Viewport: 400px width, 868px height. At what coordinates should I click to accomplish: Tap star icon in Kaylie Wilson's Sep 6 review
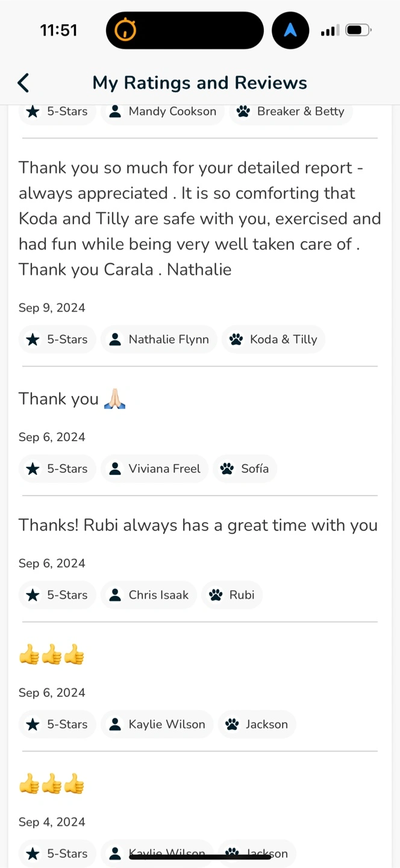tap(33, 725)
